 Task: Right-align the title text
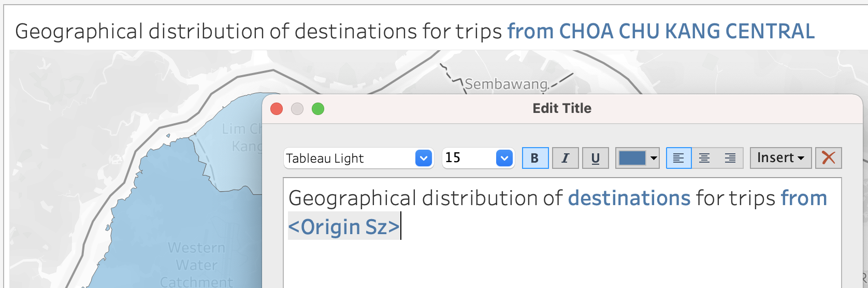click(x=730, y=158)
